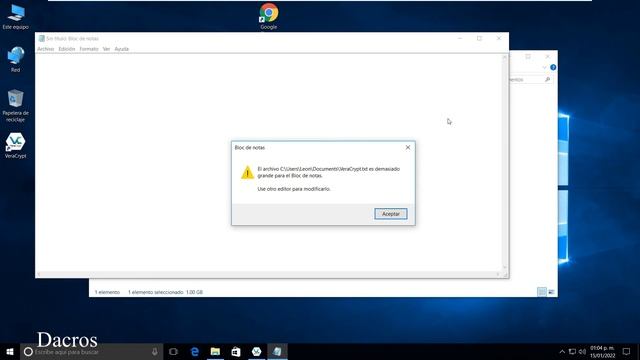Switch Explorer to details view icon
This screenshot has width=640, height=360.
click(542, 292)
